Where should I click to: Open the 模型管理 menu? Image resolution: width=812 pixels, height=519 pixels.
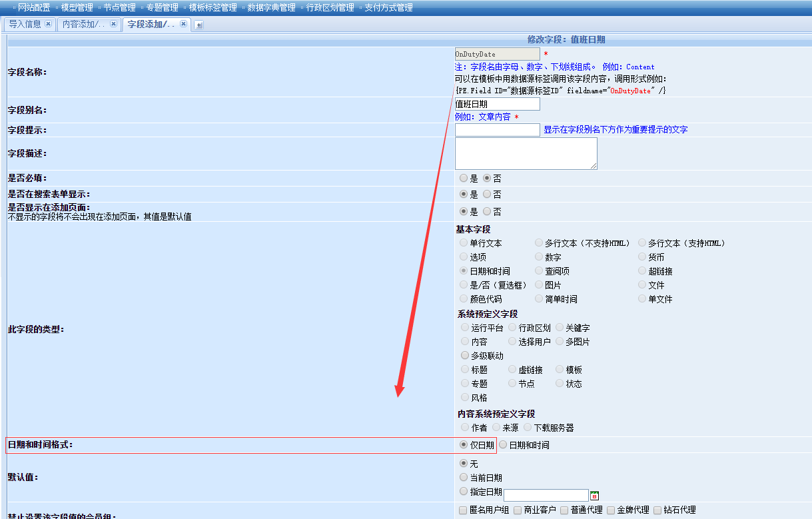77,8
